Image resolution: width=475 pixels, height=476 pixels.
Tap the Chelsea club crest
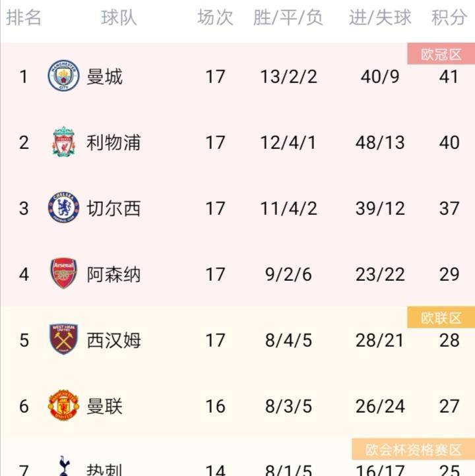[64, 208]
